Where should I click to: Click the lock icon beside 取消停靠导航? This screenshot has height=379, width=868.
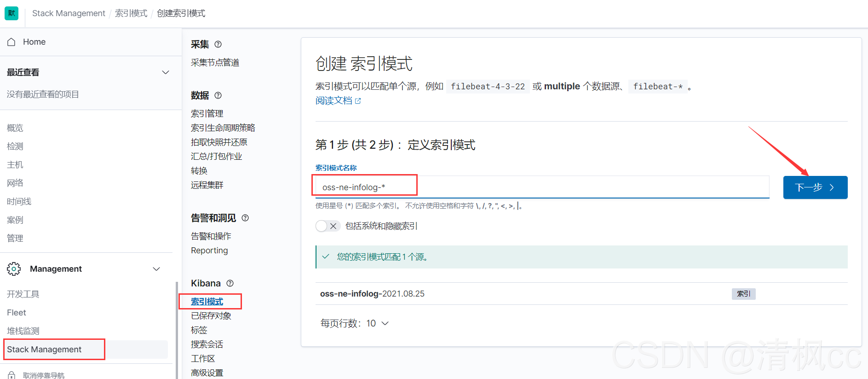click(x=12, y=375)
